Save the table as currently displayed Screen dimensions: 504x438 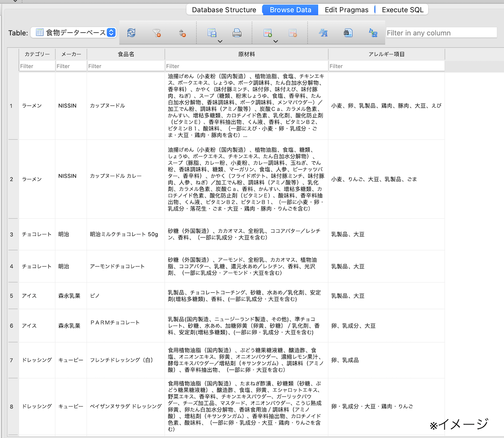pos(212,33)
